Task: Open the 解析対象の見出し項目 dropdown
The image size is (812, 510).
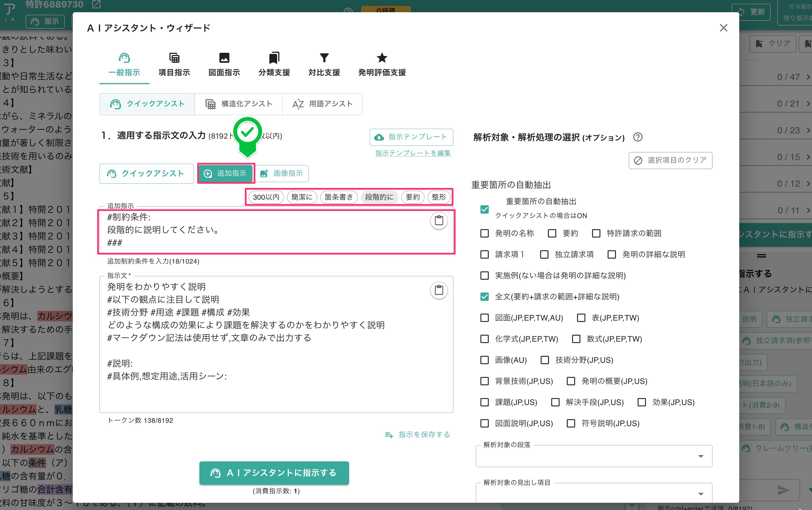Action: point(594,493)
